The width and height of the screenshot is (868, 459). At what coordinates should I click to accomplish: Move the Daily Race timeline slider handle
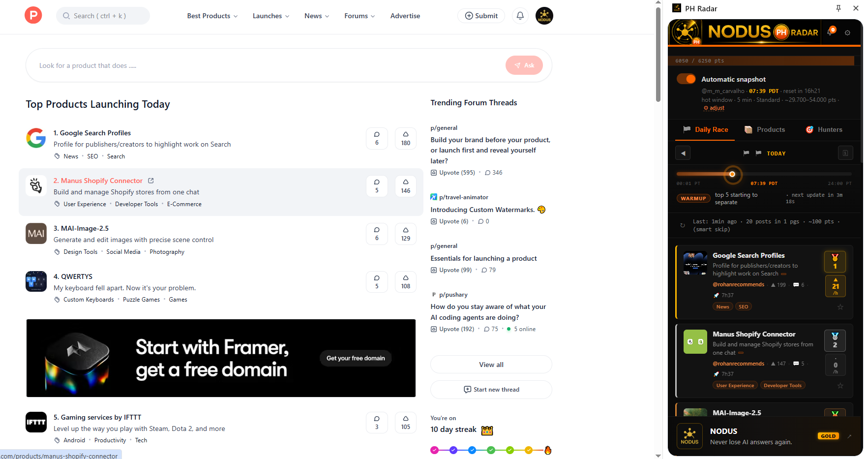(x=732, y=174)
